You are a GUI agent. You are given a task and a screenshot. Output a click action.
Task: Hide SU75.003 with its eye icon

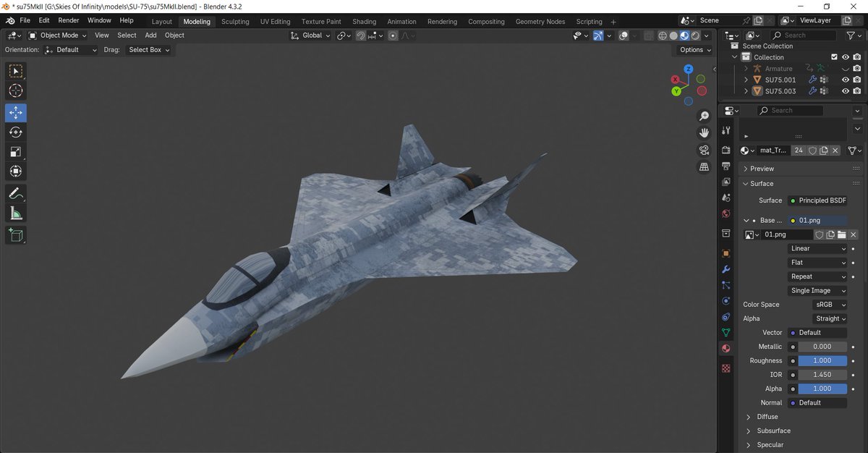(x=845, y=91)
